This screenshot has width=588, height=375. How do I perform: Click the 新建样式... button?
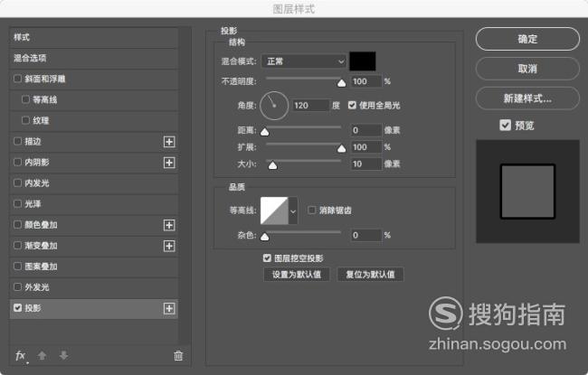(x=527, y=98)
